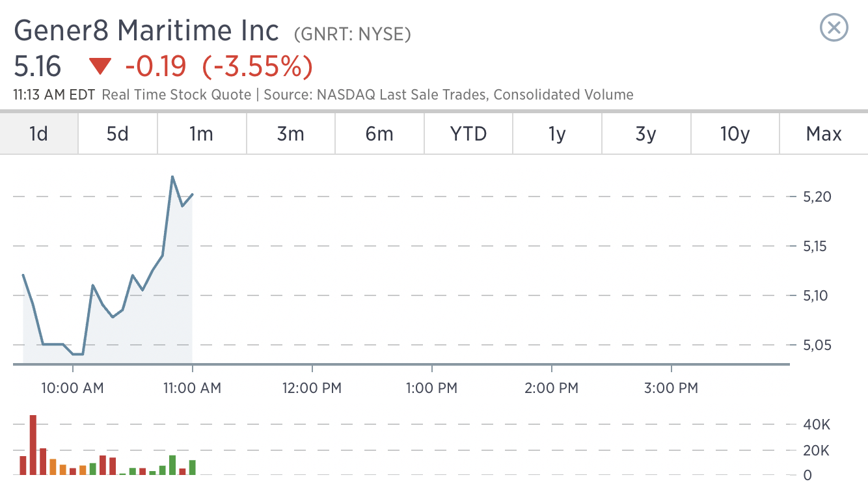868x488 pixels.
Task: Click the 11:00 AM time axis label
Action: tap(192, 388)
